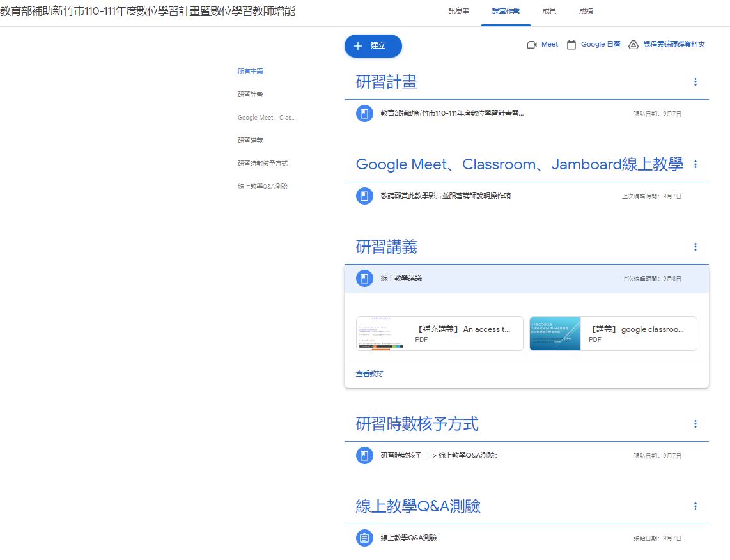Open more options for 研習講義 topic
730x560 pixels.
tap(695, 247)
